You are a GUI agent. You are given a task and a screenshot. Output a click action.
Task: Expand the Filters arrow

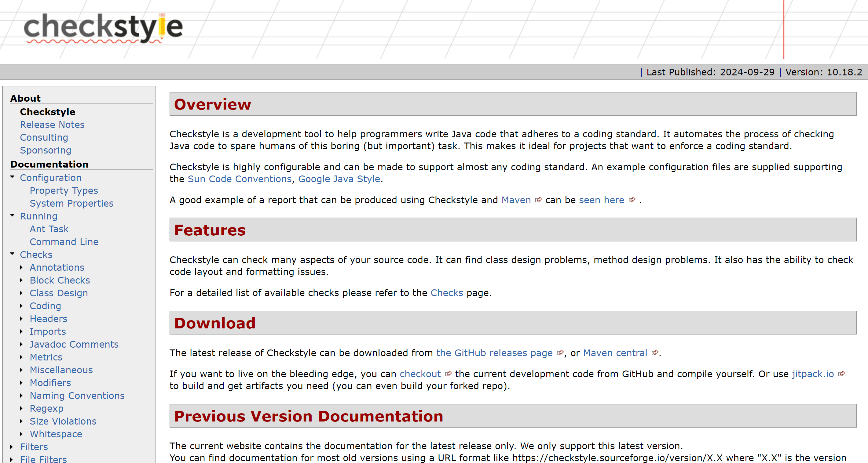click(11, 447)
